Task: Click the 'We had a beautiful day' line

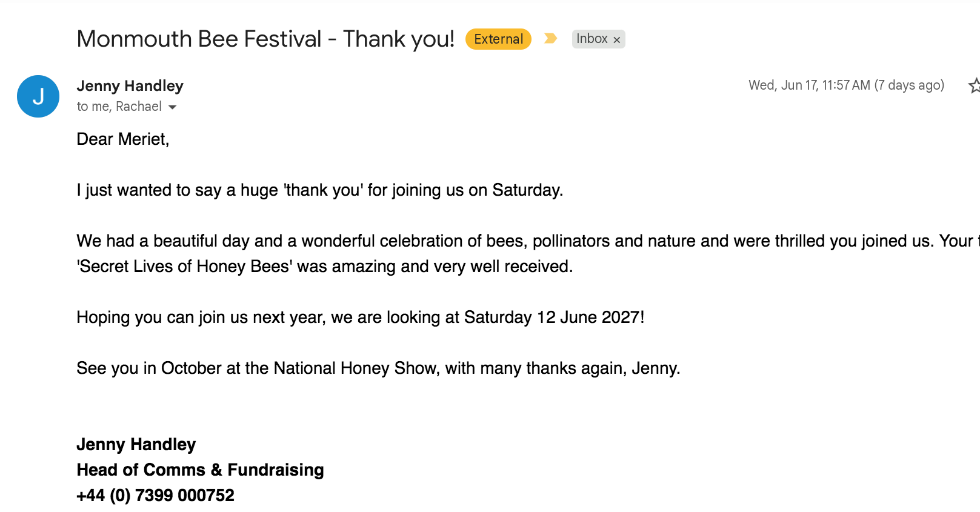Action: point(527,241)
